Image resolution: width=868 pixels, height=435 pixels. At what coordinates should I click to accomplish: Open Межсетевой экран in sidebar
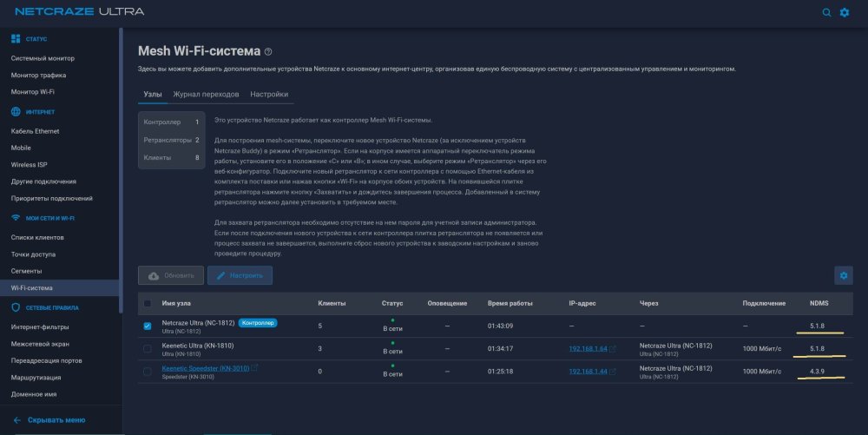[40, 344]
